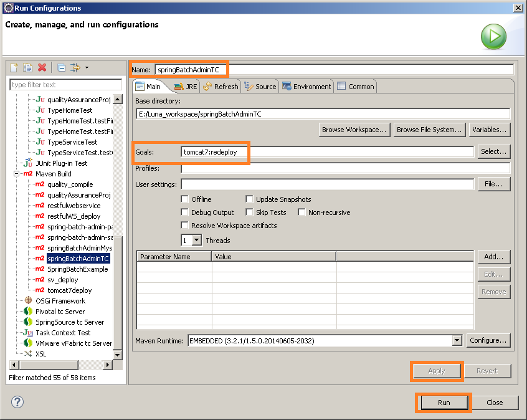Click the green run arrow at top right
The image size is (527, 420).
[x=493, y=37]
